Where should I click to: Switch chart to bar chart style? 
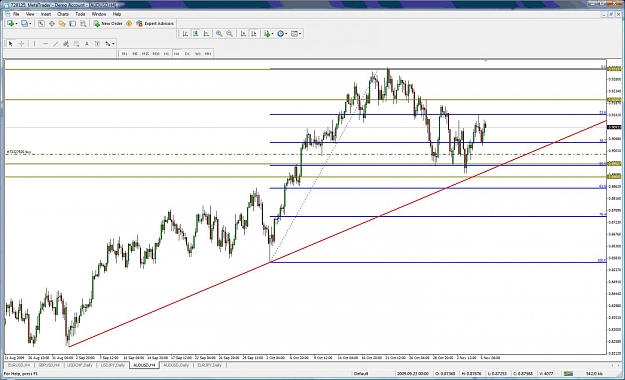(x=185, y=34)
